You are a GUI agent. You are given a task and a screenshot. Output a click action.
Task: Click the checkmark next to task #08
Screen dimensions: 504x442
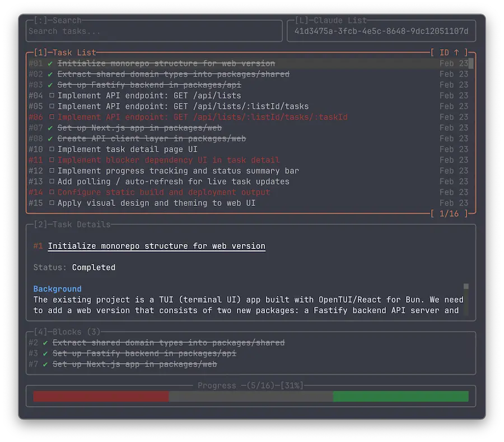(50, 139)
